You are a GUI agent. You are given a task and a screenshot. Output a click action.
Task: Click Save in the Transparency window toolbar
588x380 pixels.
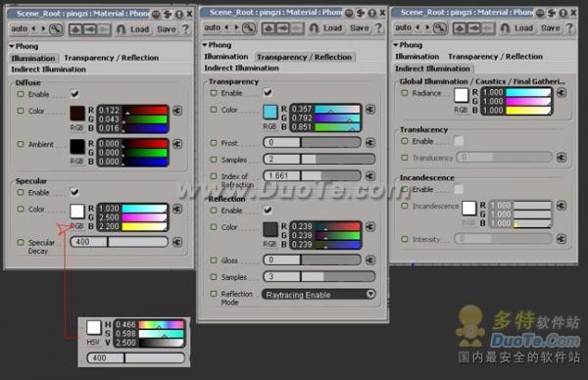coord(360,28)
